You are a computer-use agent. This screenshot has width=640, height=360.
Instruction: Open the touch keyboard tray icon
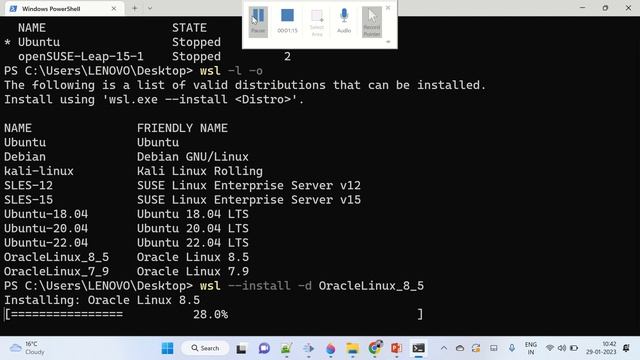(493, 348)
